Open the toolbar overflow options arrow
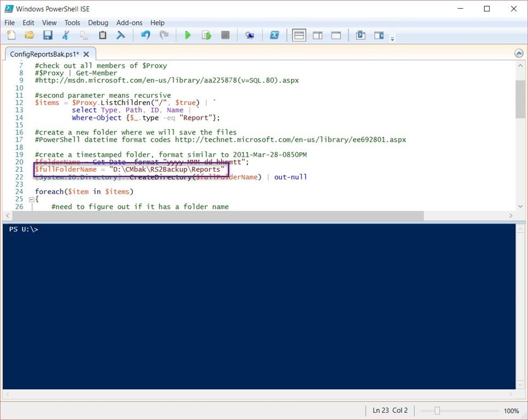 pos(392,39)
